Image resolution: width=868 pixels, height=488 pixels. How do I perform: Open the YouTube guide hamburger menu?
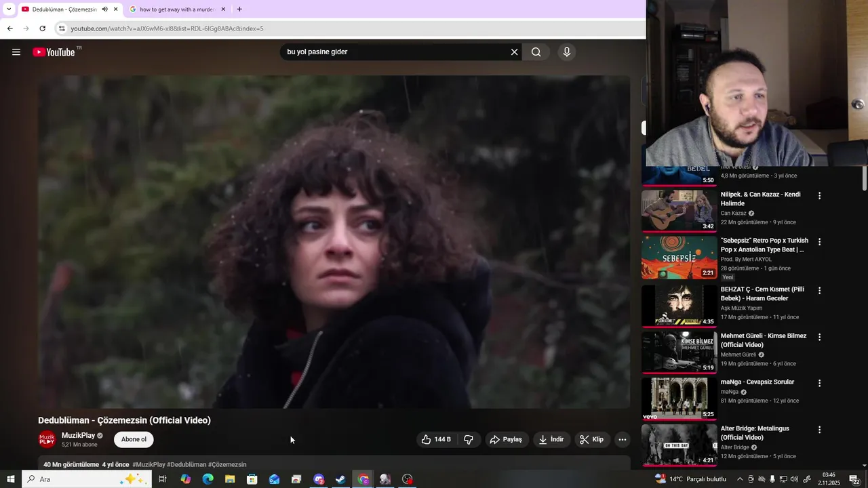click(16, 52)
